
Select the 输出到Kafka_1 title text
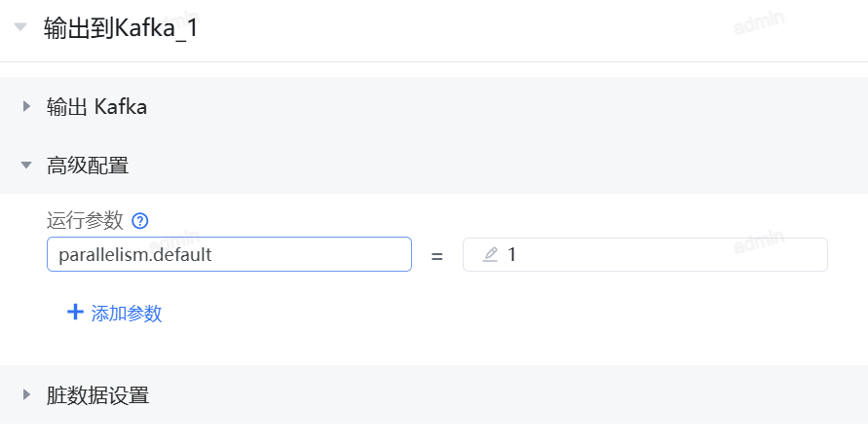click(121, 28)
